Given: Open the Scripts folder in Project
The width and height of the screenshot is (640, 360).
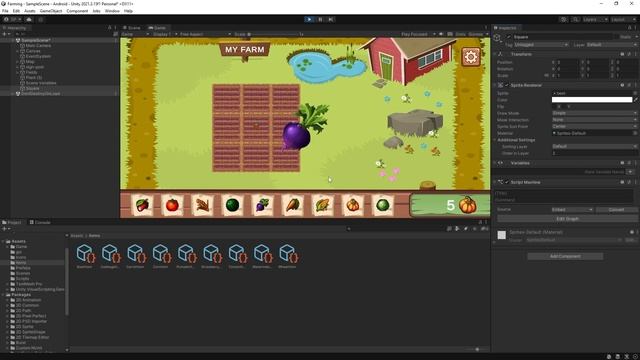Looking at the screenshot, I should (22, 278).
